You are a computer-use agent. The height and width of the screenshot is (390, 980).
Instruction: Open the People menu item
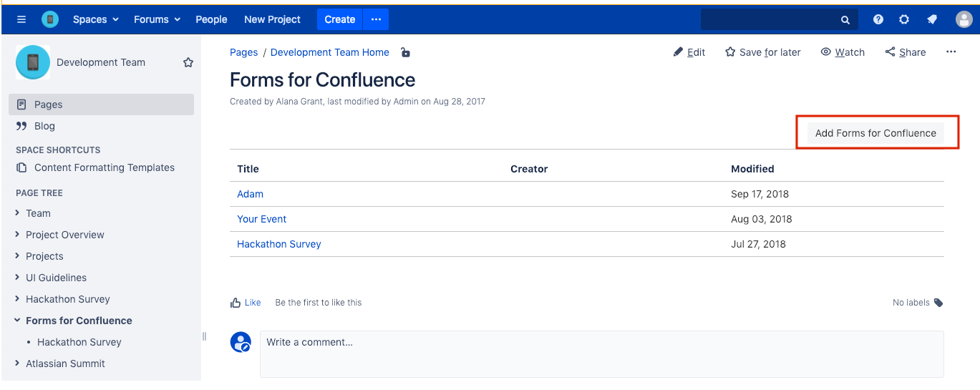211,19
